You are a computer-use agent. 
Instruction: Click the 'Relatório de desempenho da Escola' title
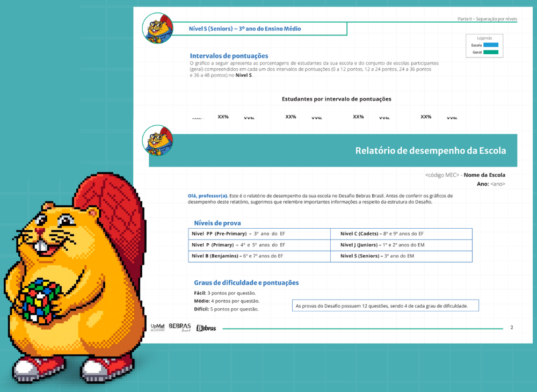pos(431,151)
